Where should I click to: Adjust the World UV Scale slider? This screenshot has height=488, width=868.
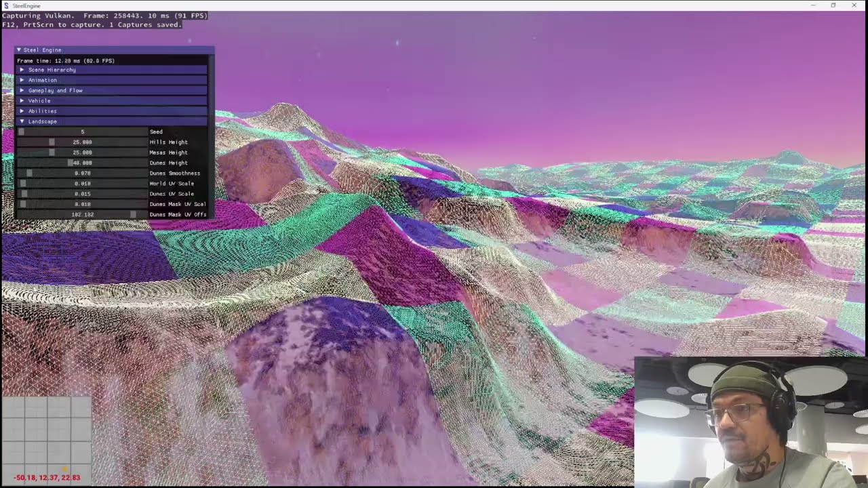coord(82,184)
